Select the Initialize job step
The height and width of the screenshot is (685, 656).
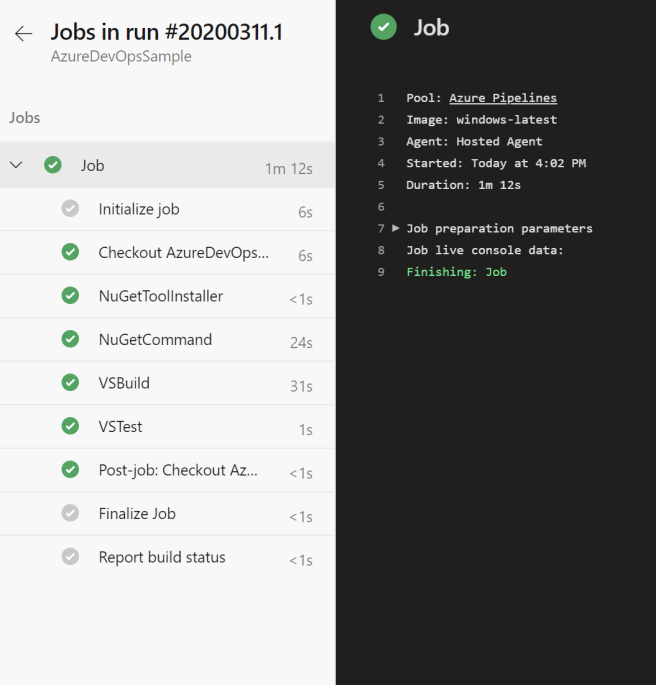(139, 209)
